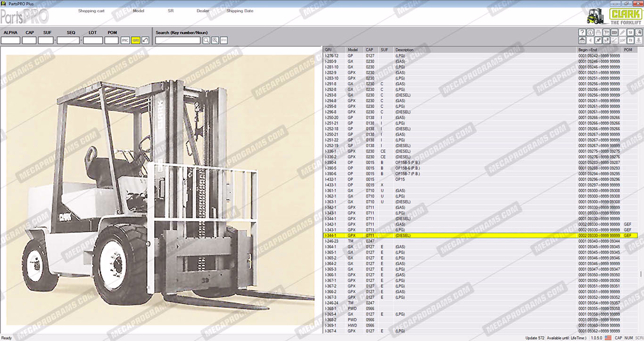Run search with the magnifier icon
The height and width of the screenshot is (341, 644).
pos(206,41)
